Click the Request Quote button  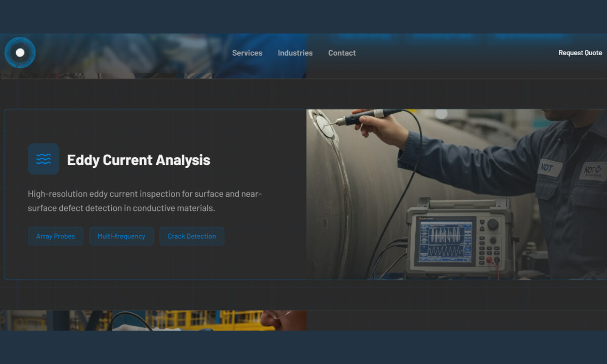click(580, 53)
